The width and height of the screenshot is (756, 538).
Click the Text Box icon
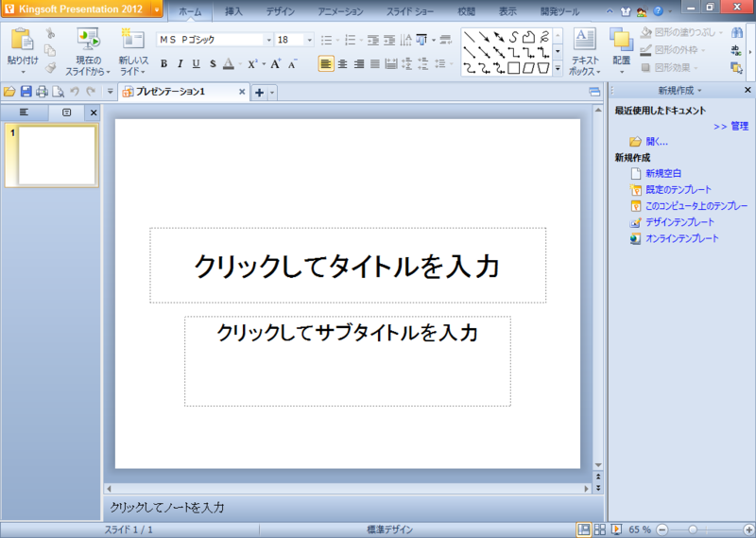585,40
